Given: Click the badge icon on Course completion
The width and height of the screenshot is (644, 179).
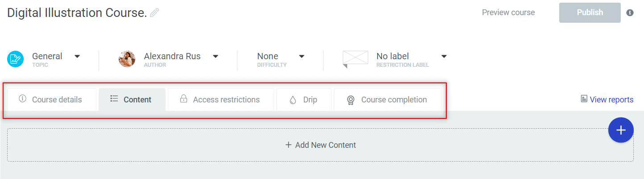Looking at the screenshot, I should click(351, 100).
